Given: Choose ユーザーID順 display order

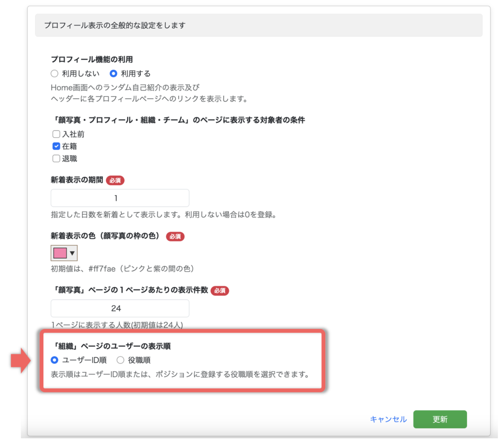Looking at the screenshot, I should click(x=55, y=360).
